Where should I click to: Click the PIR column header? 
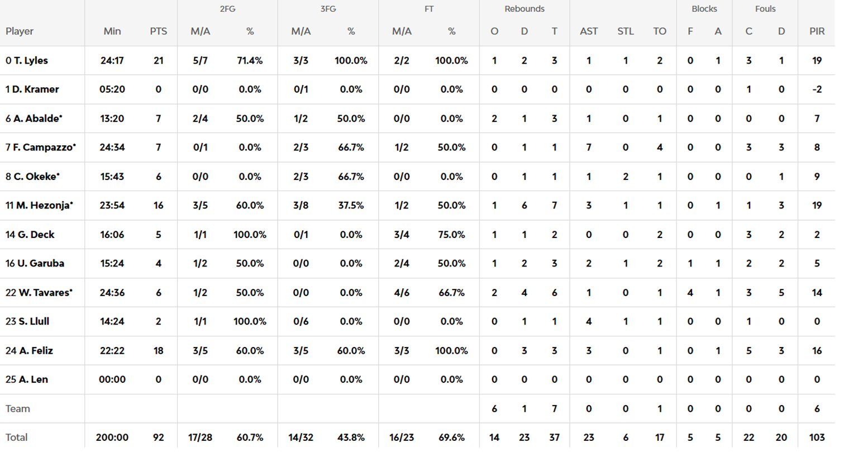click(x=817, y=31)
